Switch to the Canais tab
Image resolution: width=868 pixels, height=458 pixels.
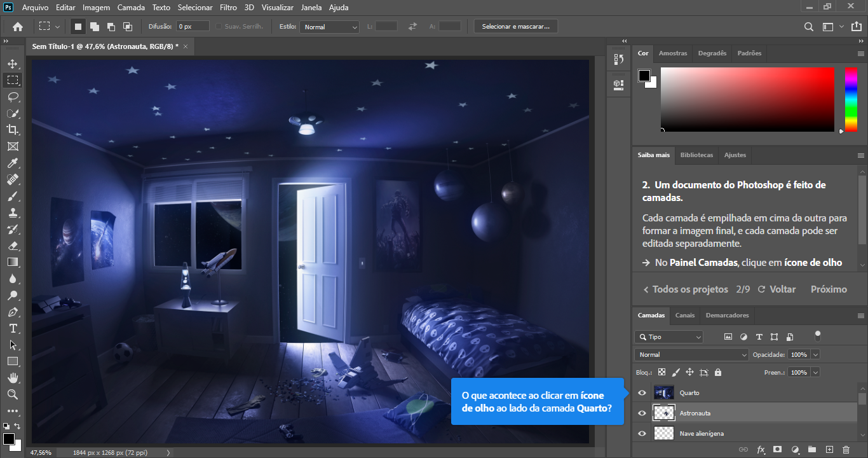click(685, 315)
